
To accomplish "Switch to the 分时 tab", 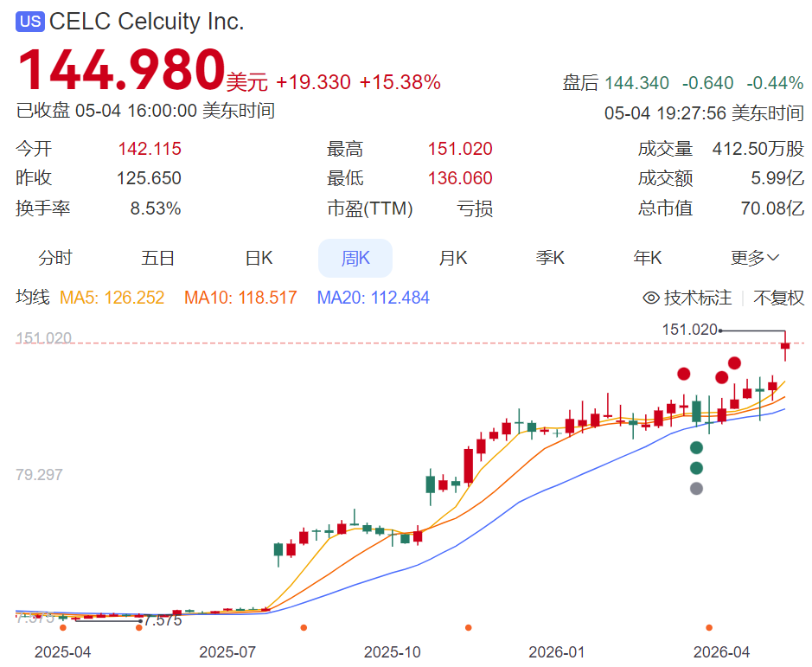I will 54,258.
